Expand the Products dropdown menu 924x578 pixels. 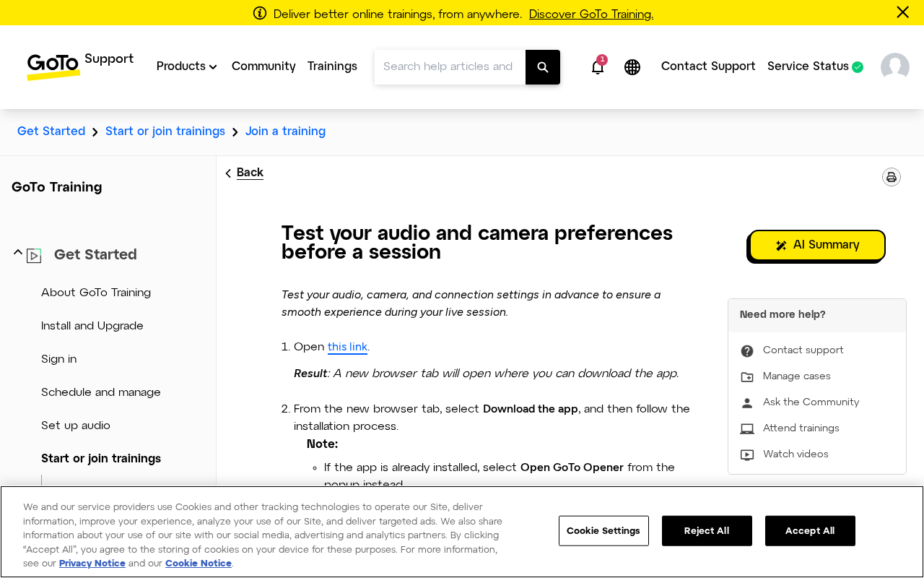coord(187,66)
